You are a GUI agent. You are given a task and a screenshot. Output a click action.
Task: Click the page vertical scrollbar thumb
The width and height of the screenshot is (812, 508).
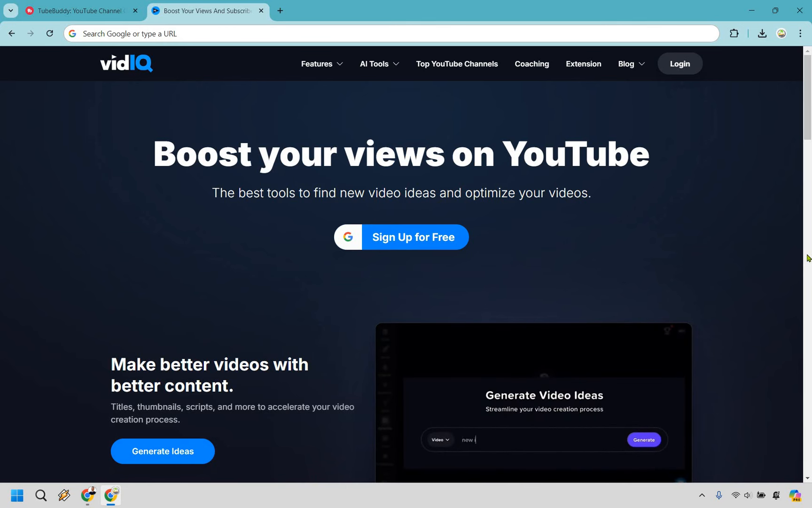tap(807, 97)
